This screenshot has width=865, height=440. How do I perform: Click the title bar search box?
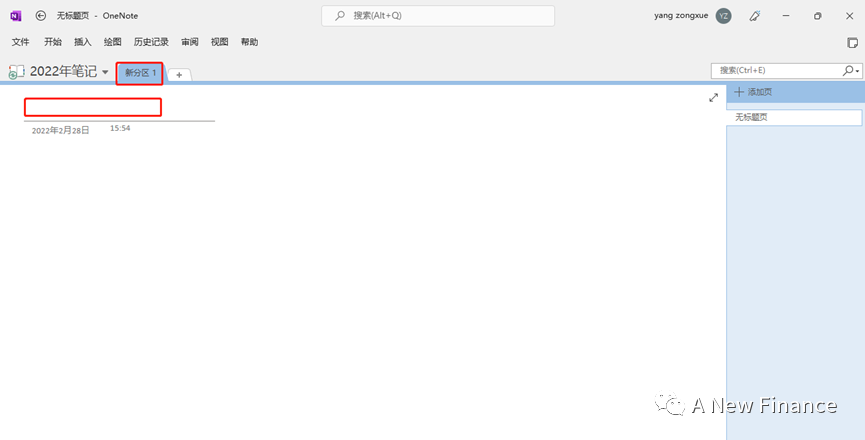point(438,16)
